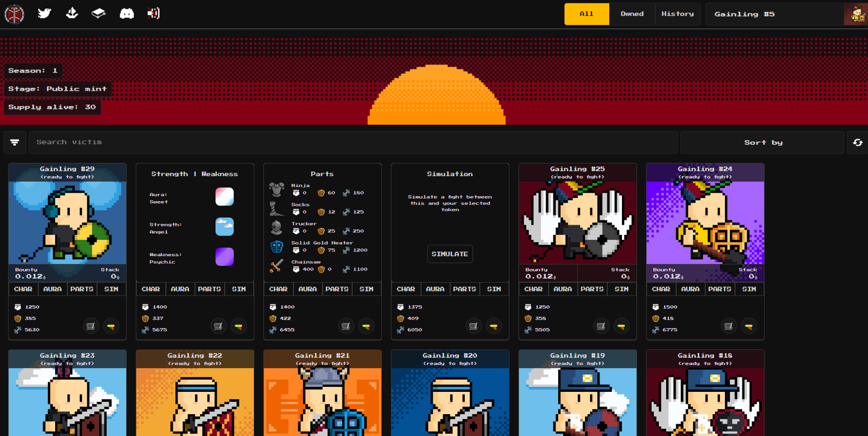Click shopping cart icon on Gainling #29 card
The width and height of the screenshot is (868, 436).
(x=90, y=326)
